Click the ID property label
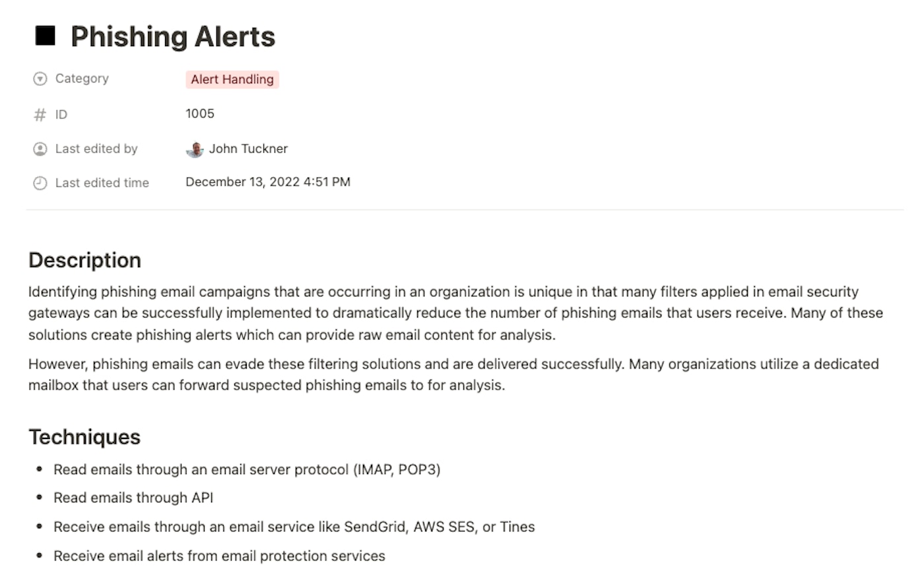 [x=61, y=115]
